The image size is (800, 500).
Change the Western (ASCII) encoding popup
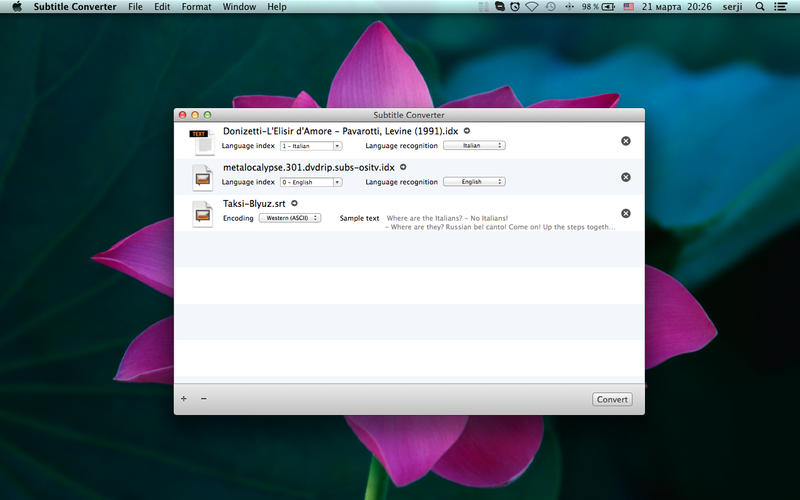pos(290,218)
